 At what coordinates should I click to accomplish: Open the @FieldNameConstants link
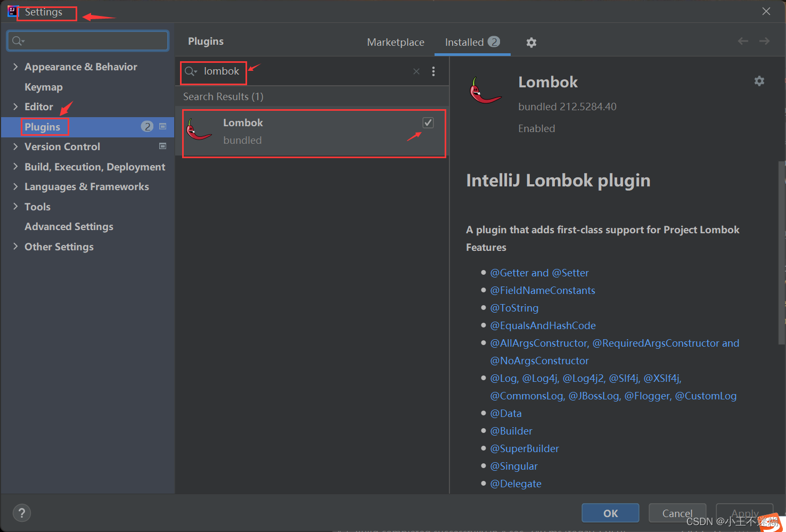(x=543, y=290)
